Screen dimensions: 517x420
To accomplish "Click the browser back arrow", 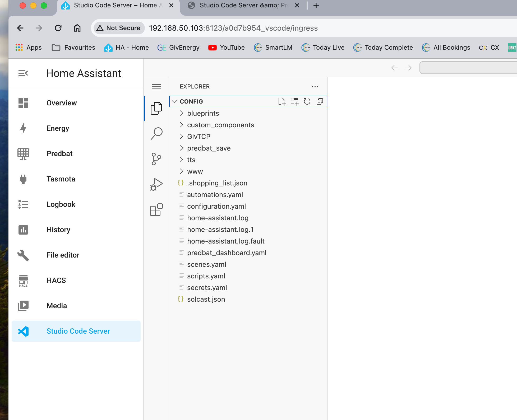I will [x=20, y=28].
